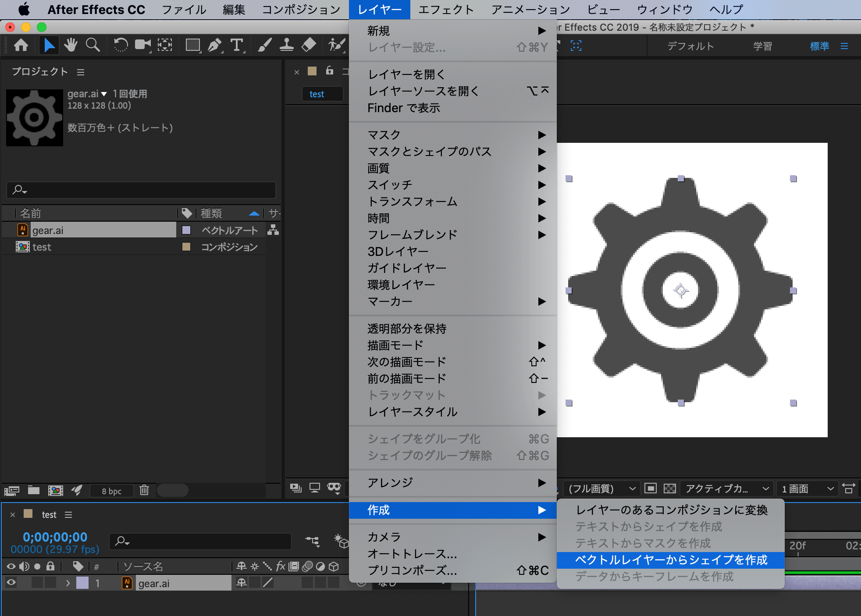The height and width of the screenshot is (616, 861).
Task: Choose プリコンポーズ... menu entry
Action: [x=453, y=570]
